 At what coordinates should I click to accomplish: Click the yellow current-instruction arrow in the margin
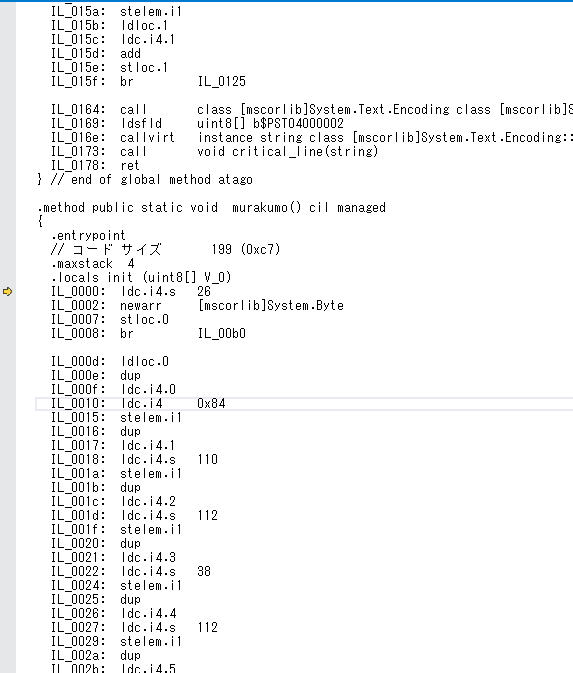click(x=7, y=291)
